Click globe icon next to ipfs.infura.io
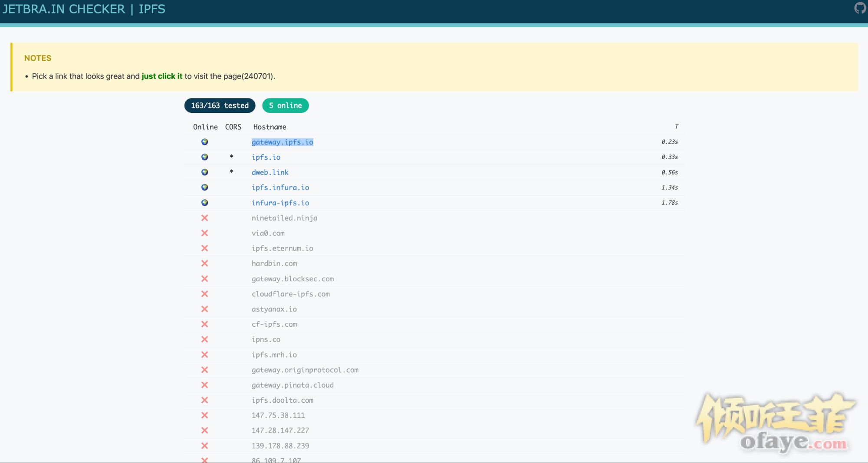Viewport: 868px width, 463px height. pos(205,187)
